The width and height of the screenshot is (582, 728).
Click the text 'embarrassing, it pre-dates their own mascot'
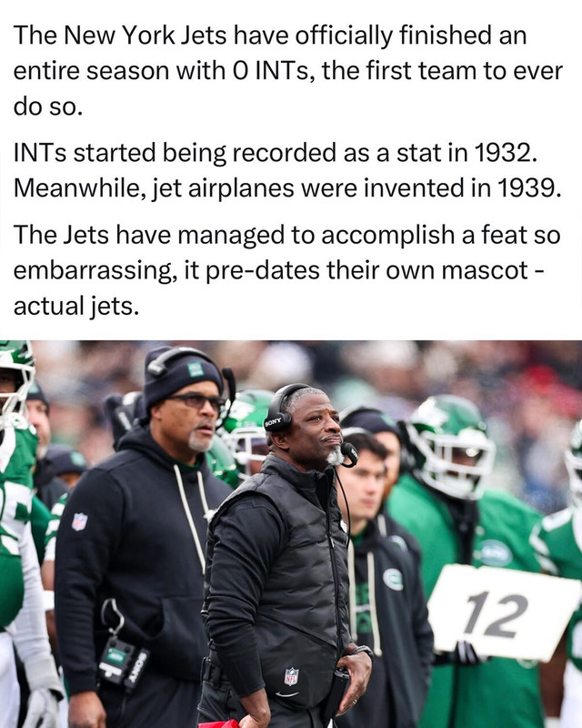point(271,270)
